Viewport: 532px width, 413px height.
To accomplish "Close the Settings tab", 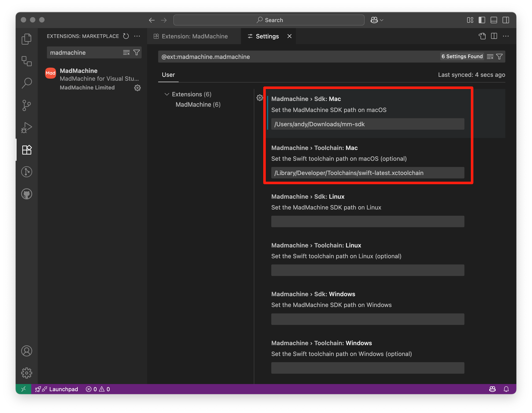I will click(x=289, y=36).
